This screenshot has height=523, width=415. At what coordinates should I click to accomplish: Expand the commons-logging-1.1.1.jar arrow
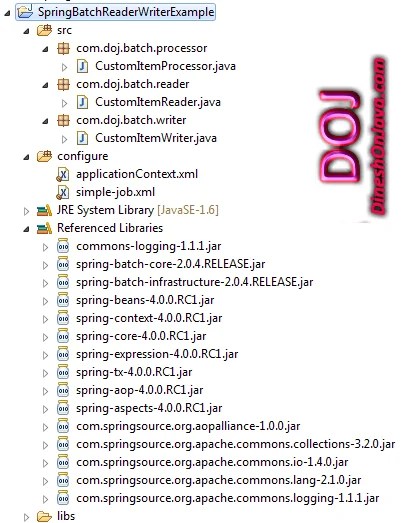pos(45,247)
